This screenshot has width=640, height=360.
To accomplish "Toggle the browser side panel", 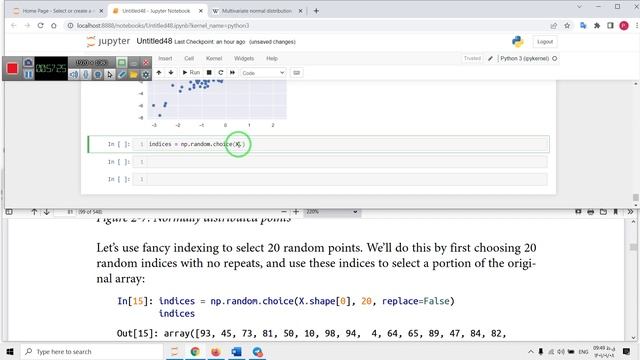I will [x=610, y=26].
